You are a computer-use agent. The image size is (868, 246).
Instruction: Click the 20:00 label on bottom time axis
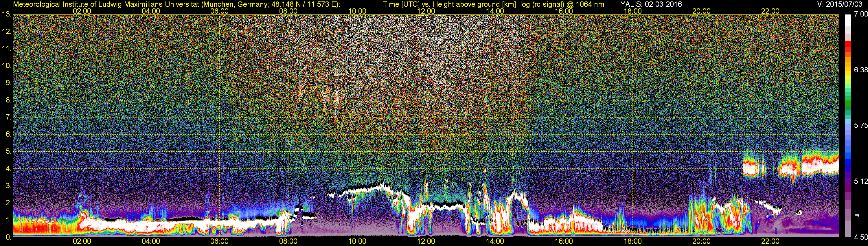702,242
